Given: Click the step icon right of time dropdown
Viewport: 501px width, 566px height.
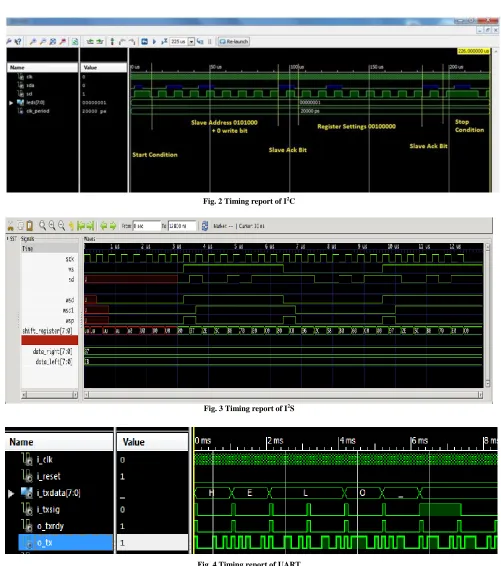Looking at the screenshot, I should click(x=200, y=42).
